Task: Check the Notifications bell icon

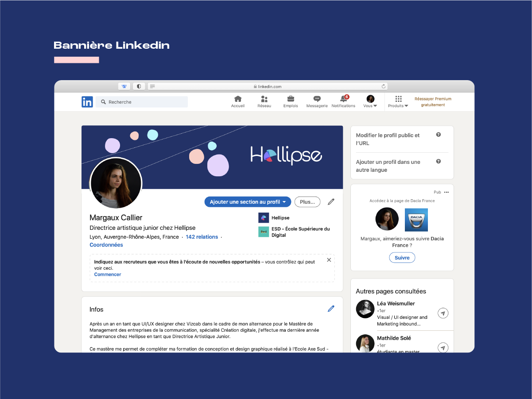Action: (343, 99)
